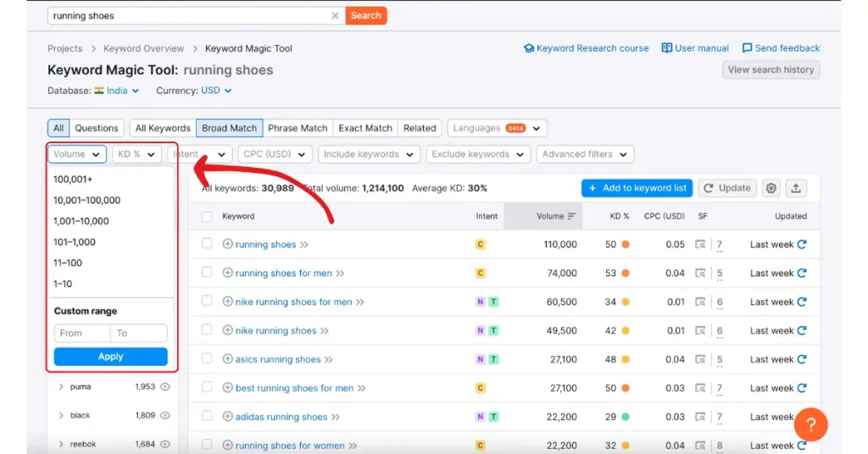Check the nike running shoes for men checkbox
868x454 pixels.
click(x=207, y=301)
